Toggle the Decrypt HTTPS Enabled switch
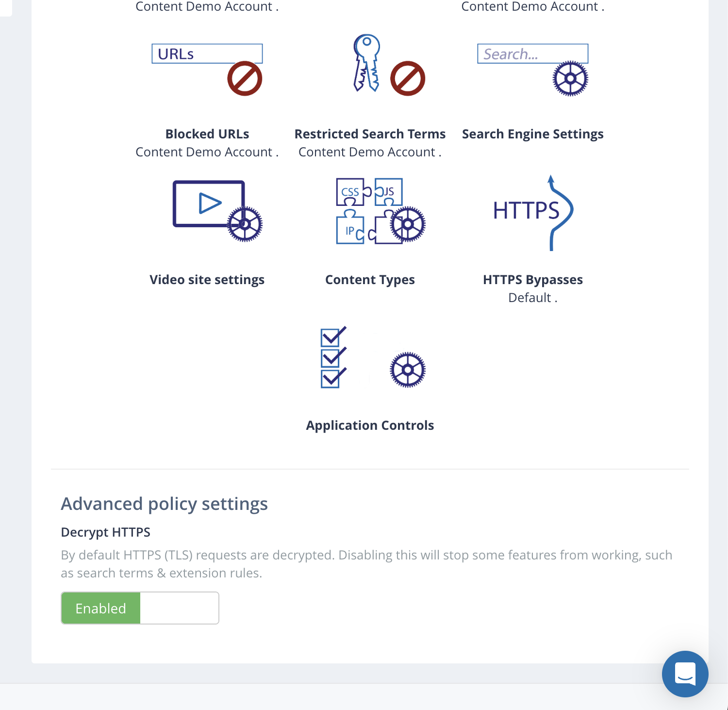This screenshot has width=728, height=710. tap(140, 608)
